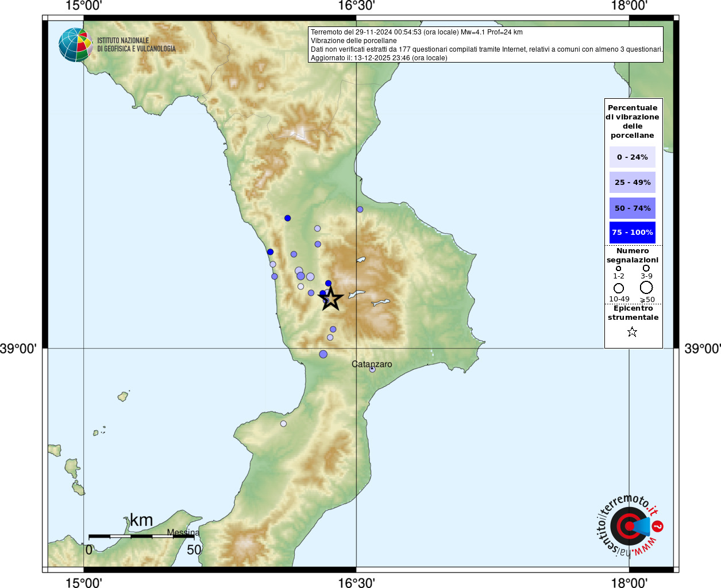Click the 'Percentuale di vibrazione delle porcellane' legend title
Viewport: 721px width, 588px height.
point(633,121)
